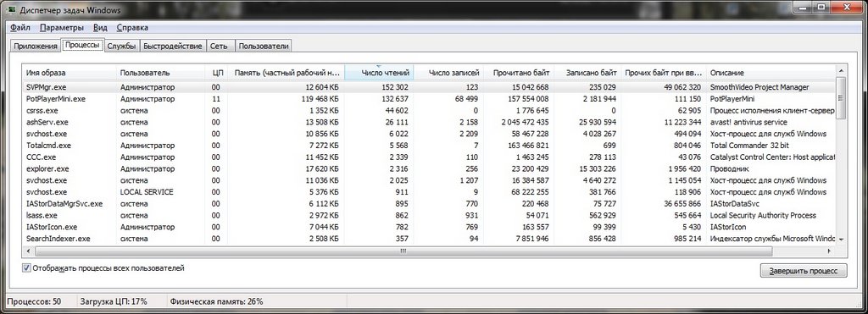Select the Процессы tab
Image resolution: width=868 pixels, height=314 pixels.
pyautogui.click(x=82, y=45)
